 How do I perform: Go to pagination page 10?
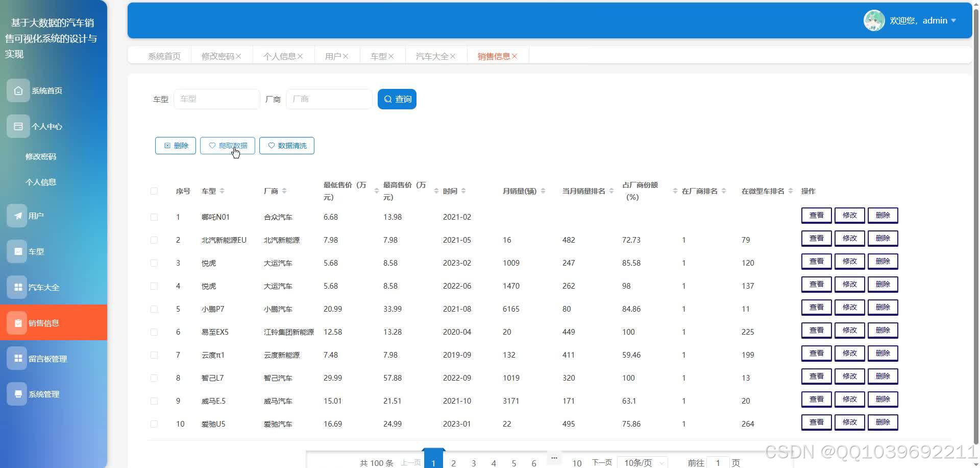(577, 463)
